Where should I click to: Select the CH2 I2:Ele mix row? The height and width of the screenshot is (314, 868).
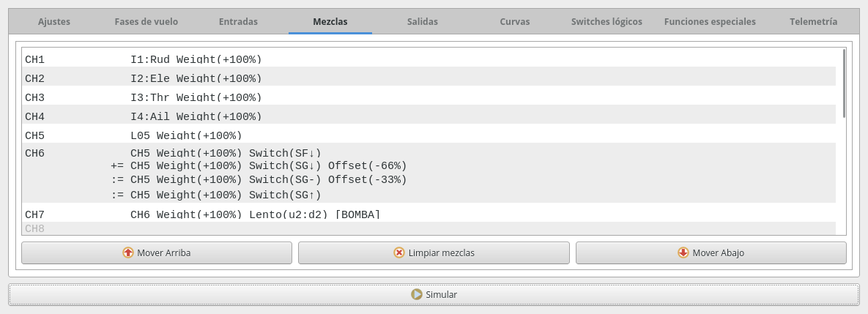coord(196,78)
